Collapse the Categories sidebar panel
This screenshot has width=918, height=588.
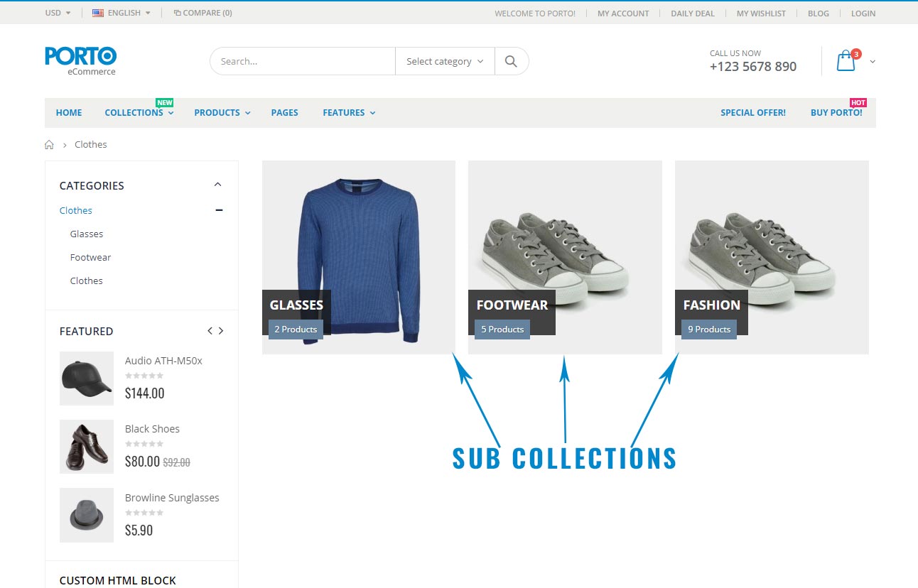pos(217,185)
